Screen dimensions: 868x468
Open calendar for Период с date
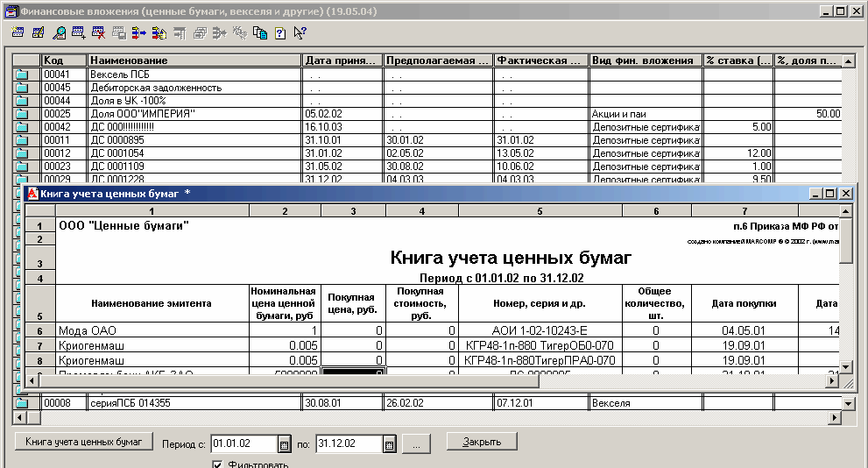pyautogui.click(x=284, y=443)
